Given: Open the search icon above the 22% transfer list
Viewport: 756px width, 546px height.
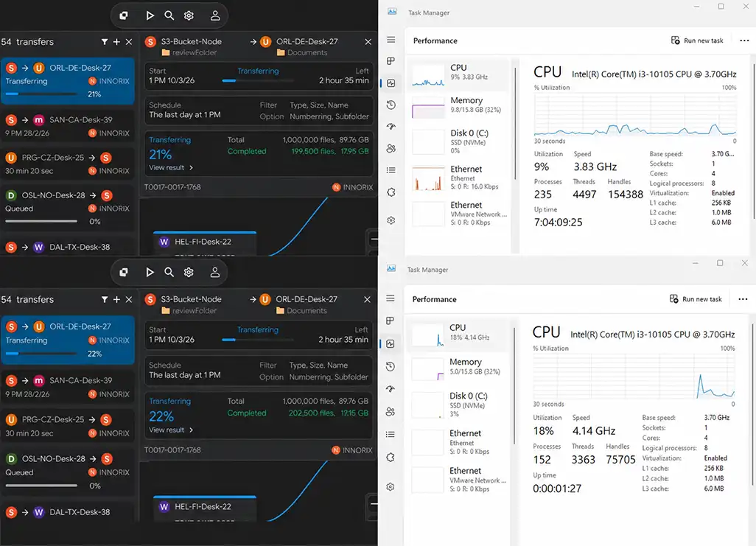Looking at the screenshot, I should (x=169, y=273).
